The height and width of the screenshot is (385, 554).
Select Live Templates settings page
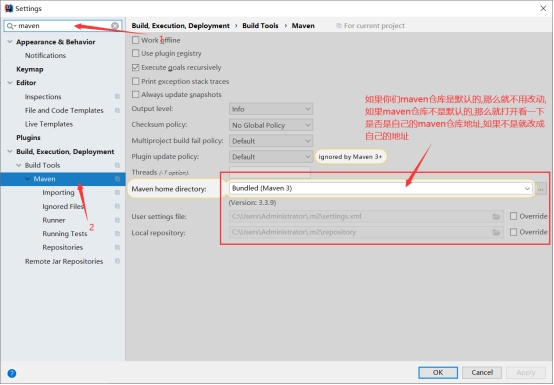click(x=49, y=124)
